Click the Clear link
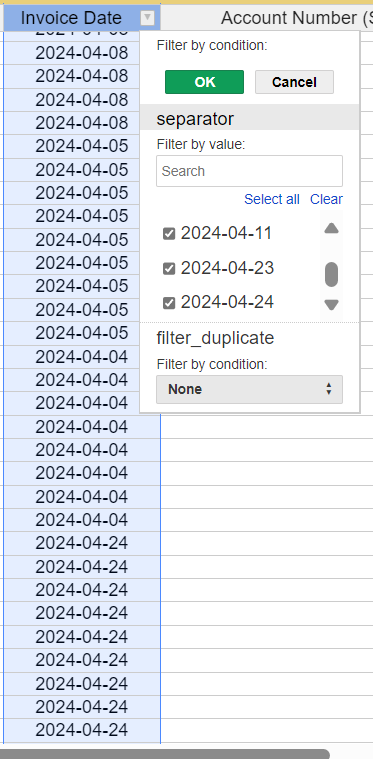373x759 pixels. point(326,199)
